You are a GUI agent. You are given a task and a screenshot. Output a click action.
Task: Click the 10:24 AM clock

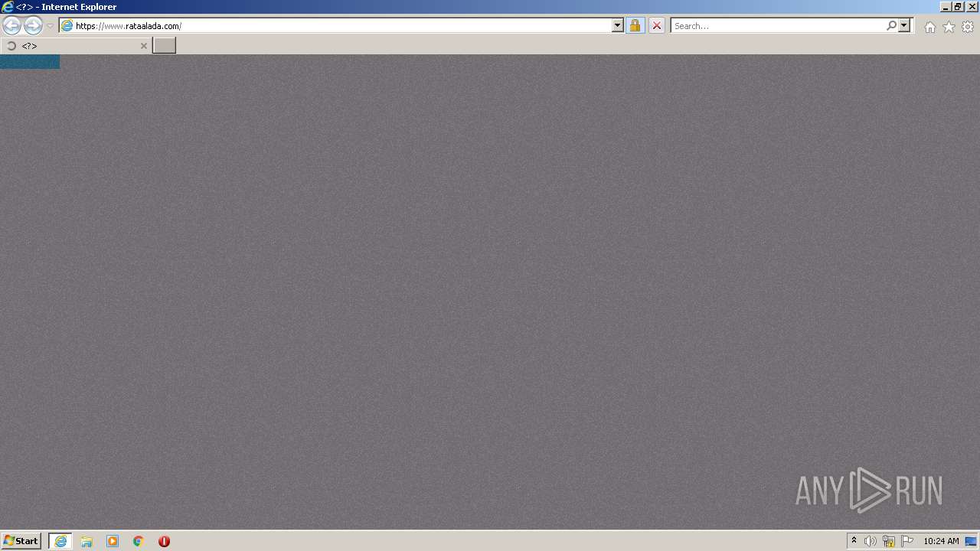(941, 541)
